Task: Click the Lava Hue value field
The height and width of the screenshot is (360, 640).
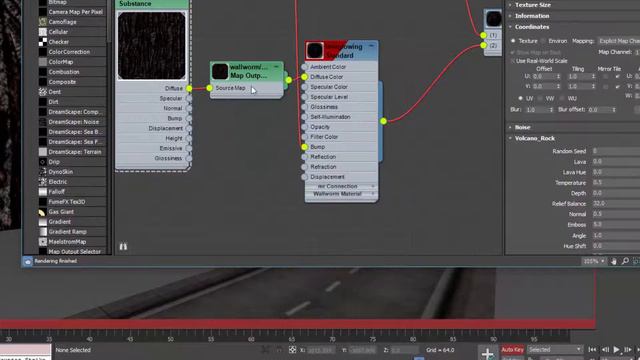Action: [616, 172]
